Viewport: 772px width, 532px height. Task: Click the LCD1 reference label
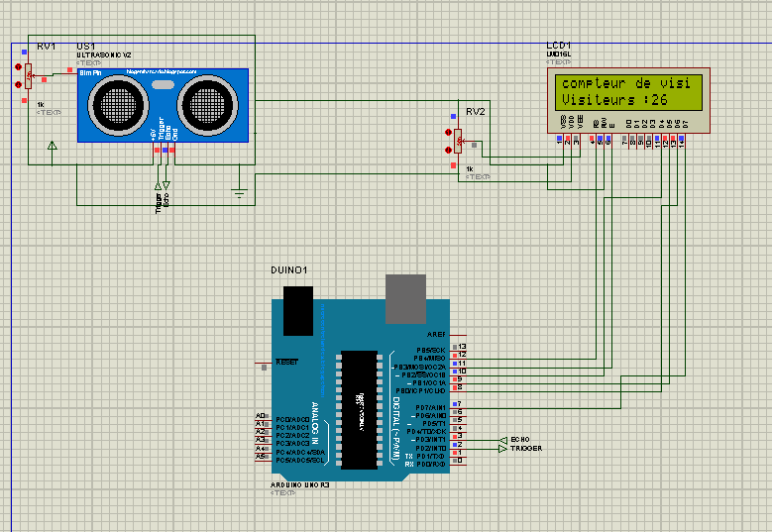coord(558,47)
